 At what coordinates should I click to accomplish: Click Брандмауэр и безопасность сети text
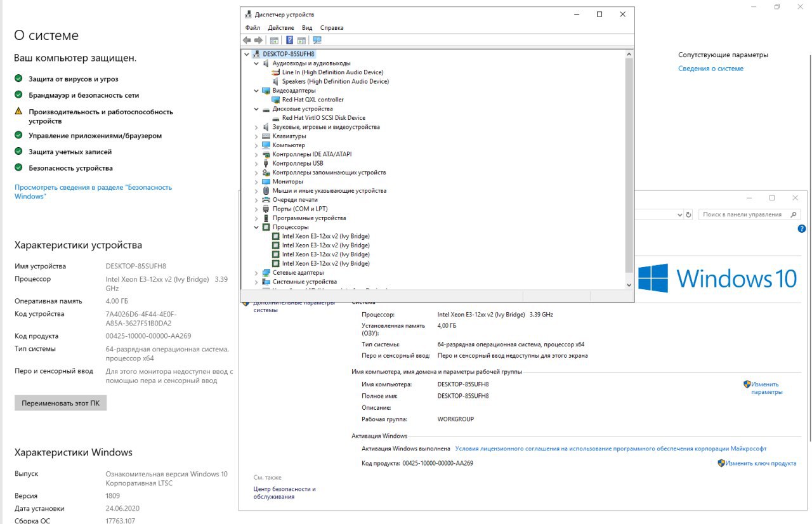click(x=84, y=95)
